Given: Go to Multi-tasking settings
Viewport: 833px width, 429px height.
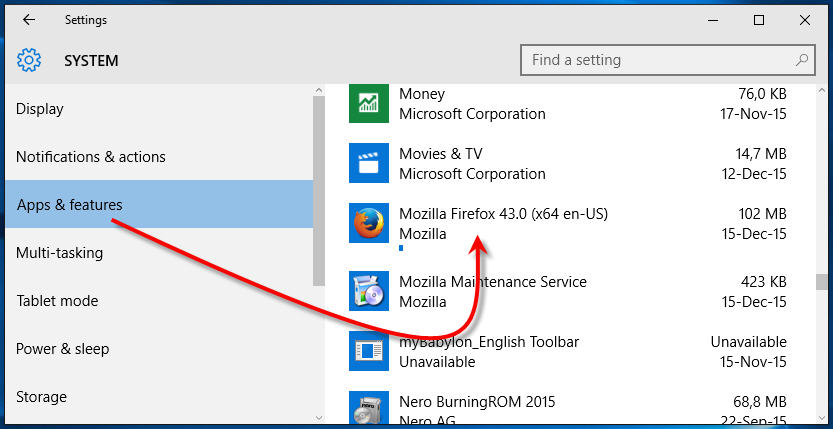Looking at the screenshot, I should [x=59, y=253].
